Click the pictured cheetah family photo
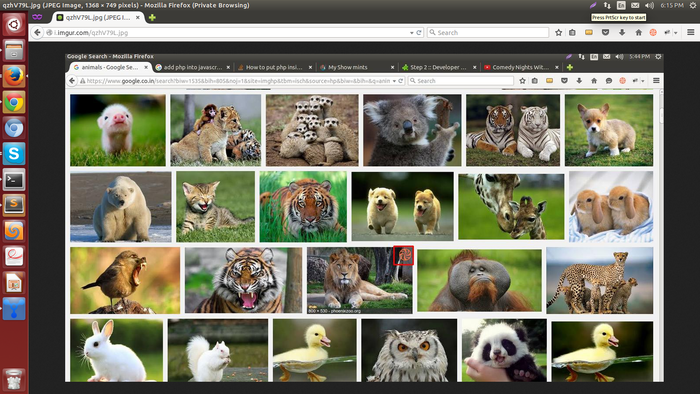The image size is (700, 394). (x=599, y=280)
